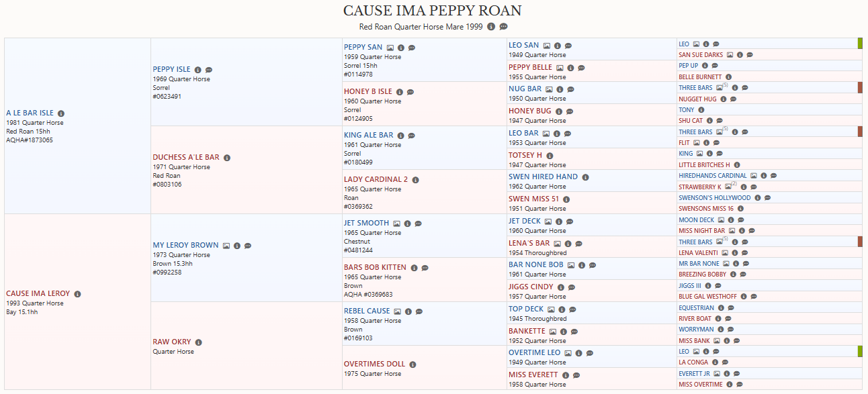Image resolution: width=868 pixels, height=394 pixels.
Task: Open the PEPPY BELLE pedigree link
Action: pyautogui.click(x=530, y=67)
